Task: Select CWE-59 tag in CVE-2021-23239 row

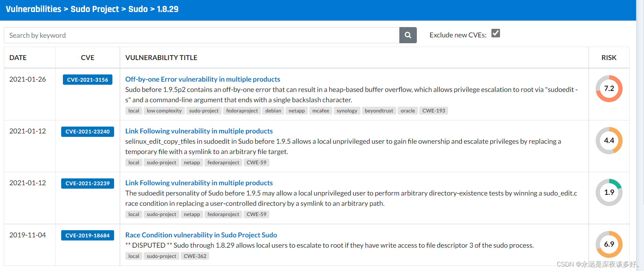Action: point(256,214)
